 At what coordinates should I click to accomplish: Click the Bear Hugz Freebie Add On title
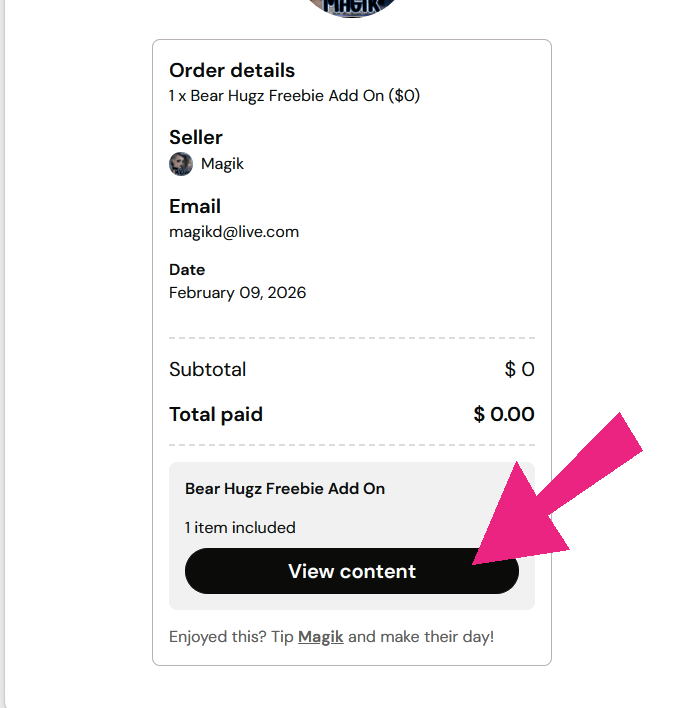tap(285, 489)
